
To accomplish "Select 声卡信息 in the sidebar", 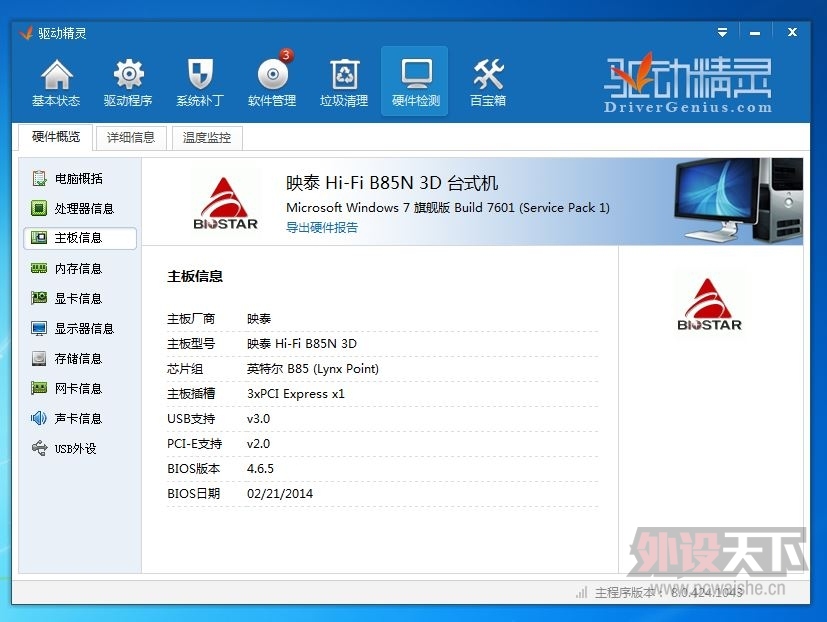I will (x=80, y=418).
